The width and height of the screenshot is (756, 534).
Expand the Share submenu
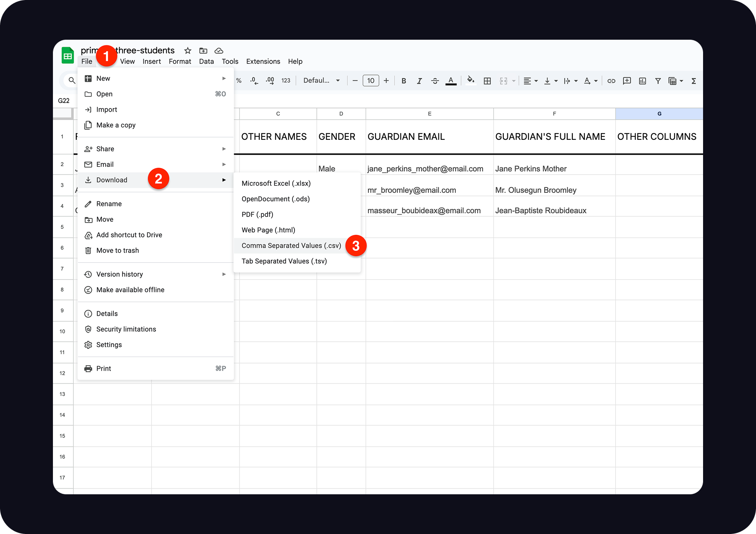[x=156, y=149]
